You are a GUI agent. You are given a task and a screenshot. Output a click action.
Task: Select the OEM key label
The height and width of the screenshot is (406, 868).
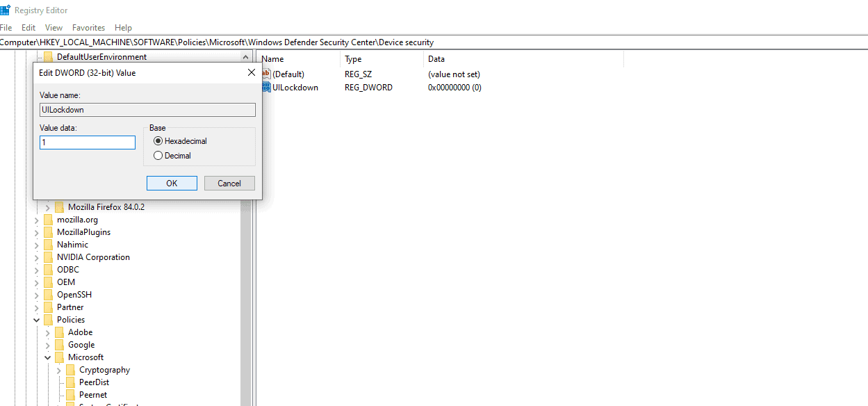[x=66, y=282]
